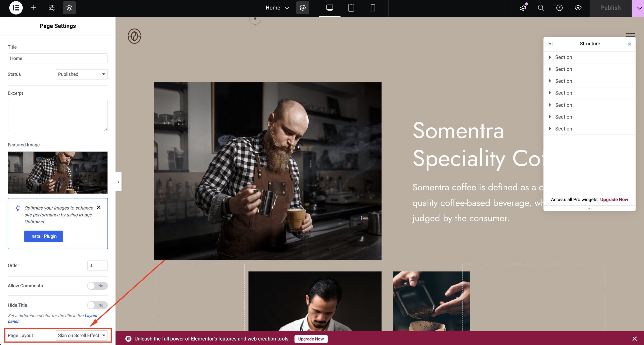Expand the third Section in Structure
This screenshot has height=345, width=644.
click(x=550, y=81)
